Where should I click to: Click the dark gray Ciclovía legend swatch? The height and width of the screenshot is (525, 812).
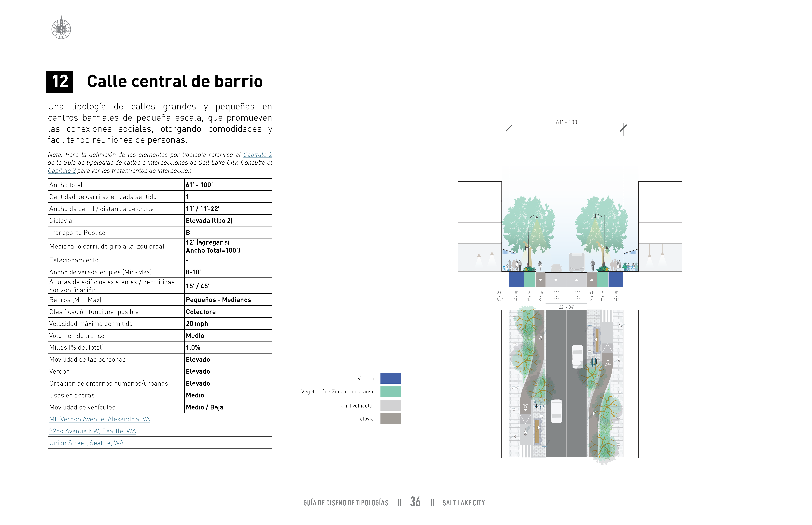pos(390,419)
